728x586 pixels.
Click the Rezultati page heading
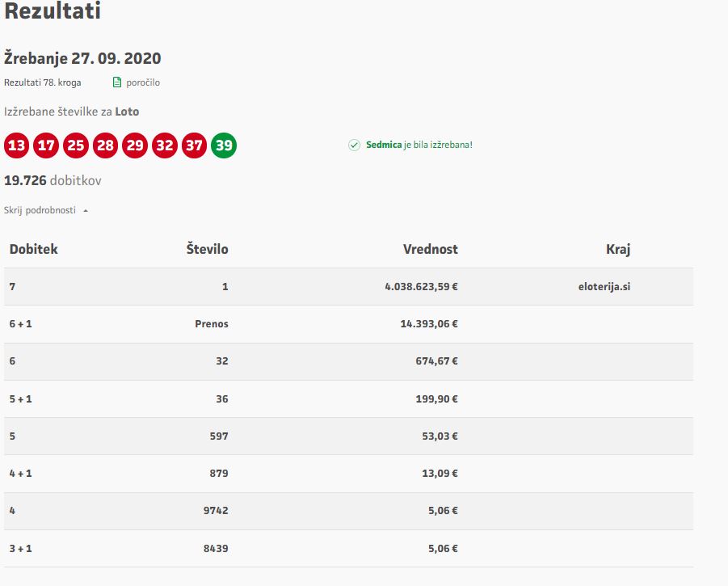pos(53,11)
